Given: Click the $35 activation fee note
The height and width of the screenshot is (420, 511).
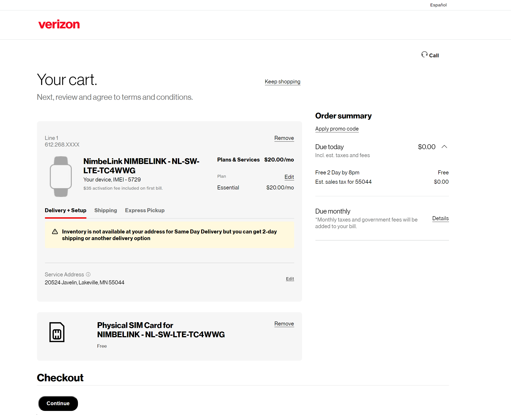Looking at the screenshot, I should pyautogui.click(x=123, y=188).
